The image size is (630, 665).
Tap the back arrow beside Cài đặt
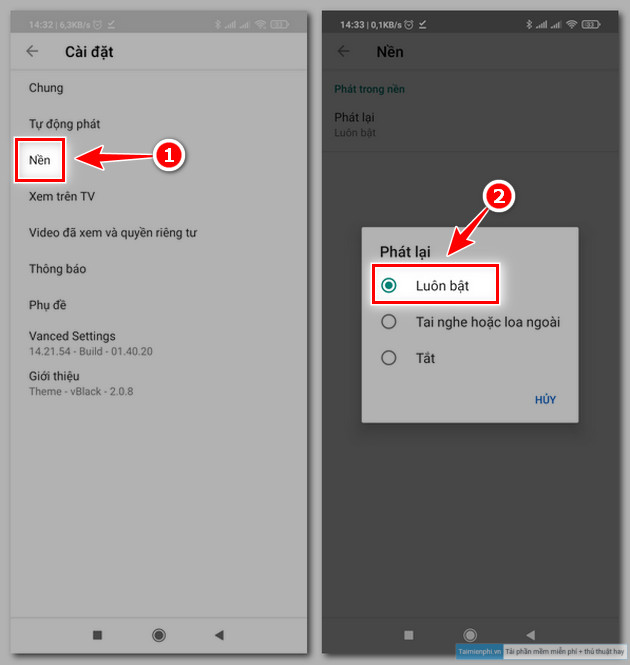32,51
